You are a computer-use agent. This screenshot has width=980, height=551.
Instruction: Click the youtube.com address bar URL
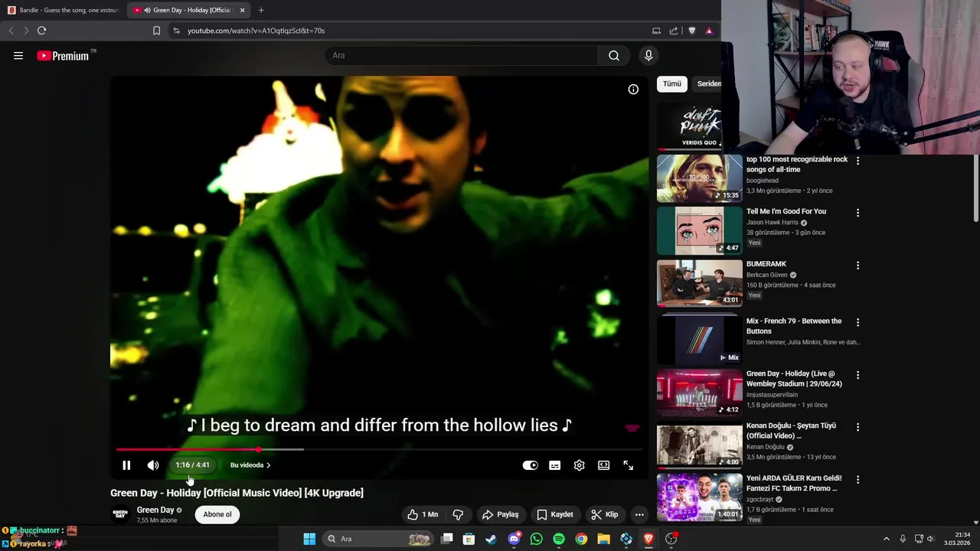pyautogui.click(x=256, y=31)
